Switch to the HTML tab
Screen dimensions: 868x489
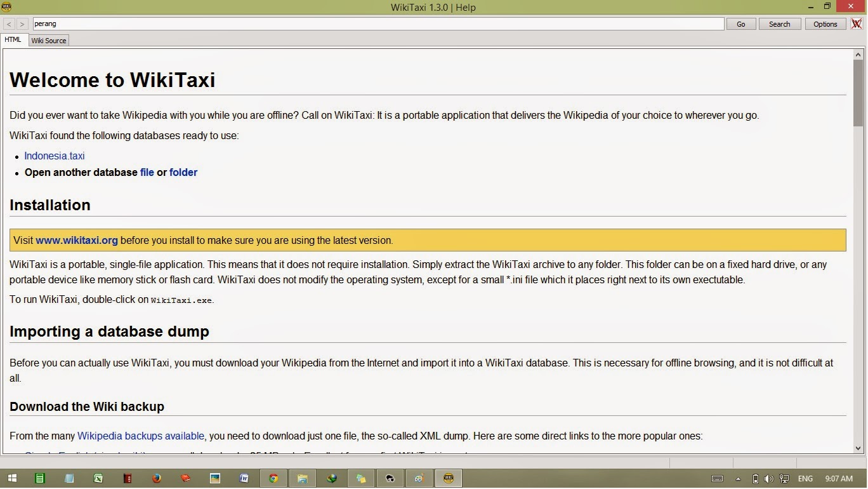click(x=13, y=39)
